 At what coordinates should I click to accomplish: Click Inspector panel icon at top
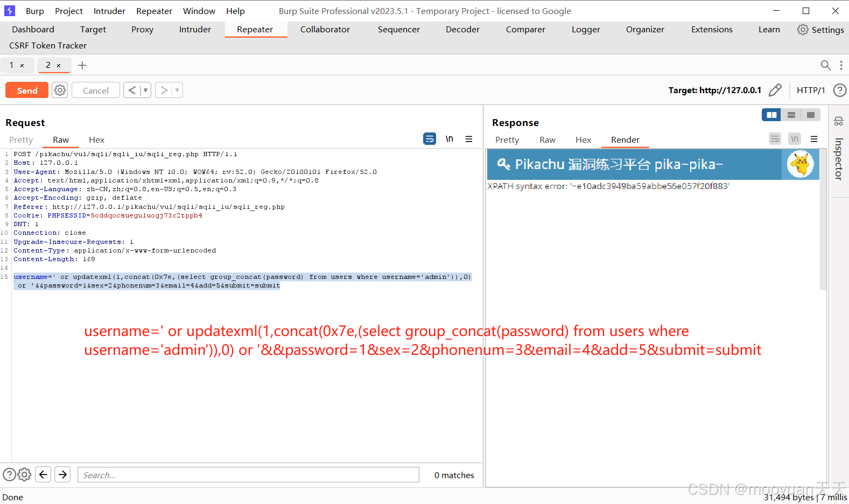(839, 121)
